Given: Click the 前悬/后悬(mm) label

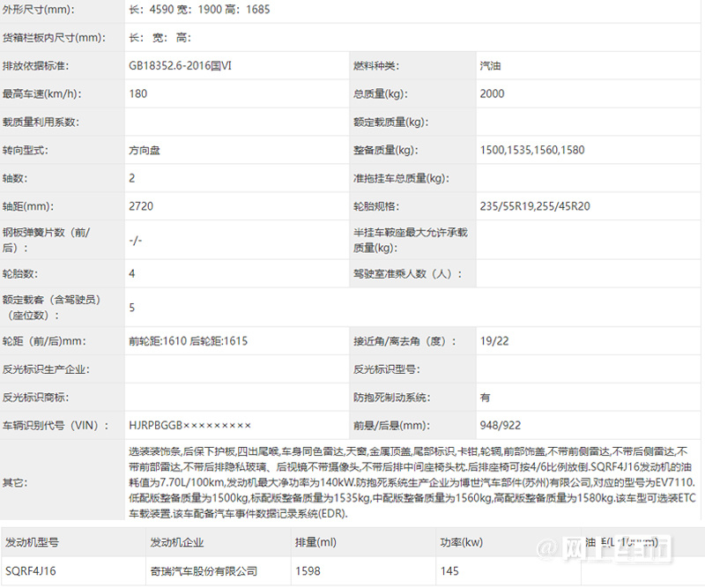Looking at the screenshot, I should coord(391,425).
